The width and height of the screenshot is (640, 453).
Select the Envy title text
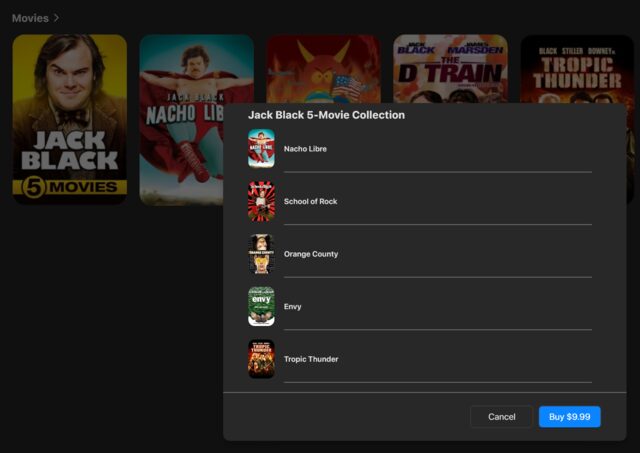[x=292, y=307]
